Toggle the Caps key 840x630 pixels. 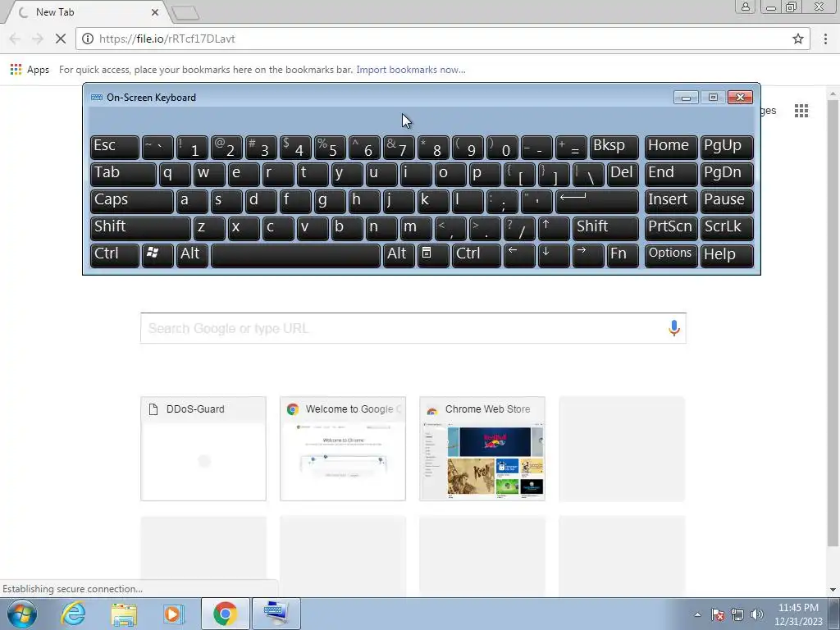point(132,201)
